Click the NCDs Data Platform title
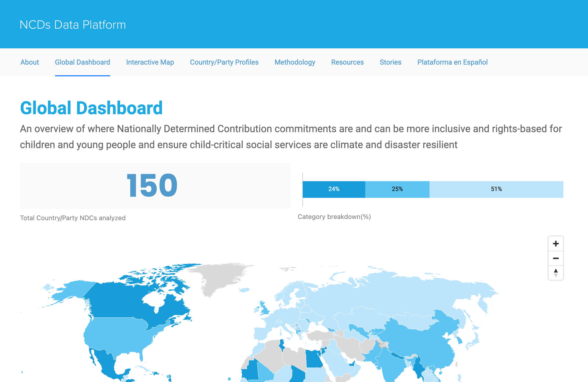 coord(73,25)
